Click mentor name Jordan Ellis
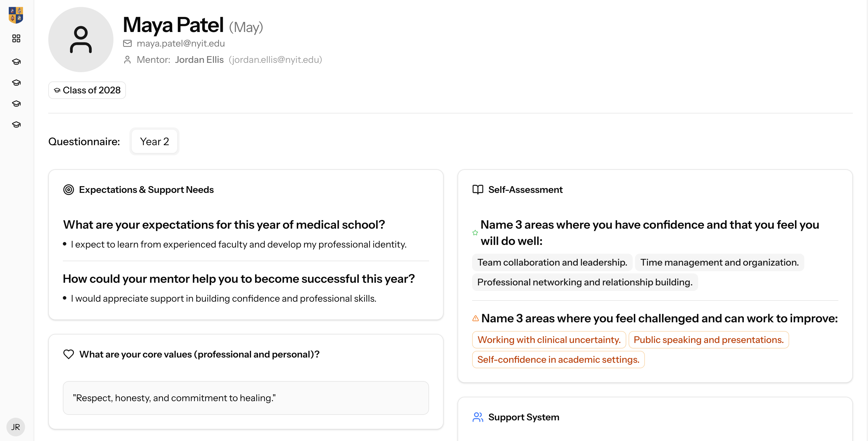Viewport: 868px width, 441px height. tap(199, 60)
